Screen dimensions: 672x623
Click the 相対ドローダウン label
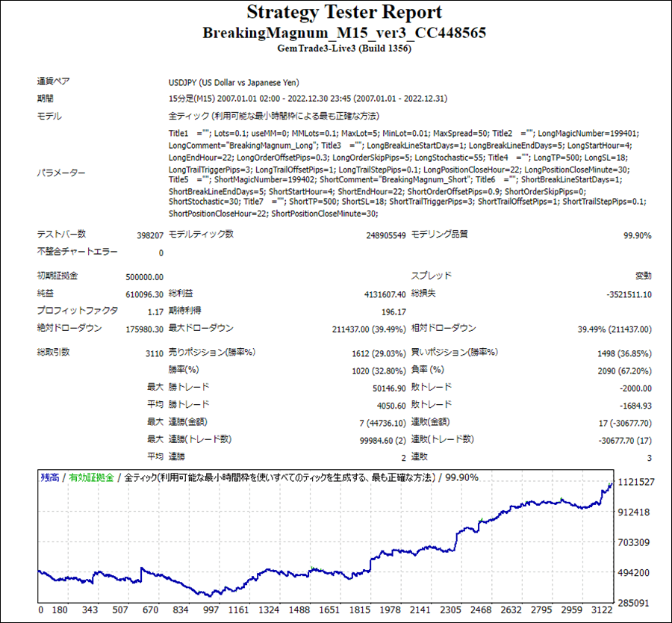(x=444, y=329)
